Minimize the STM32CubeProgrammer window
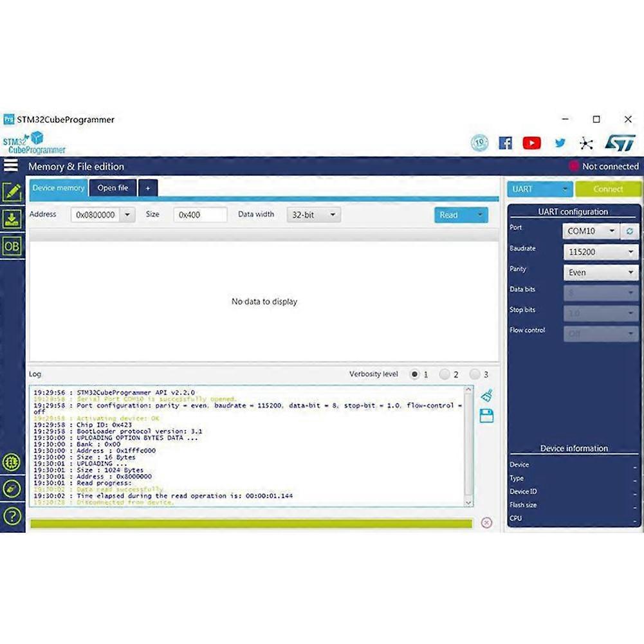 [x=565, y=119]
